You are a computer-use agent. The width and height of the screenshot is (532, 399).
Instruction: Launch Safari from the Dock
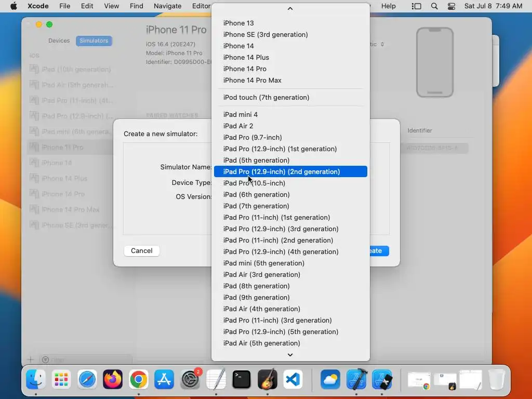coord(87,379)
